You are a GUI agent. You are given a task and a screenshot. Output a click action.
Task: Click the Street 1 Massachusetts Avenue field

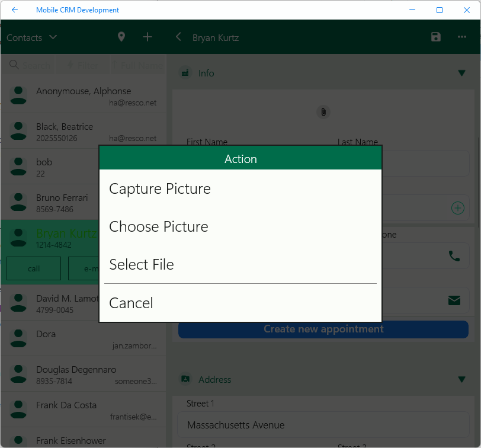click(x=323, y=425)
